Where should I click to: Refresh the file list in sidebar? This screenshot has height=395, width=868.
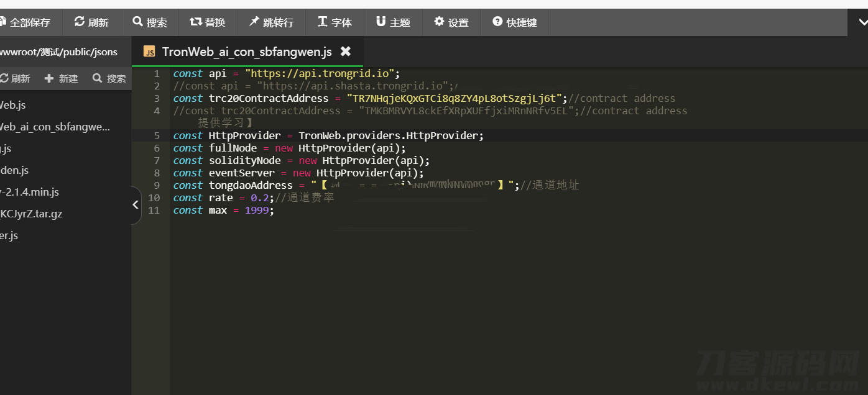pos(15,78)
